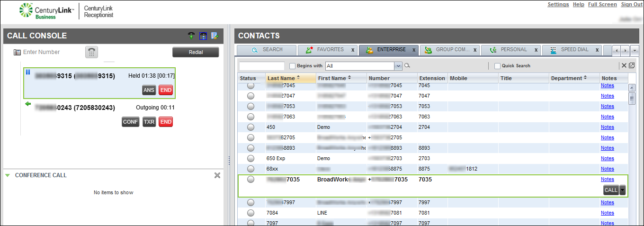
Task: Answer the held call with ANS
Action: (x=149, y=90)
